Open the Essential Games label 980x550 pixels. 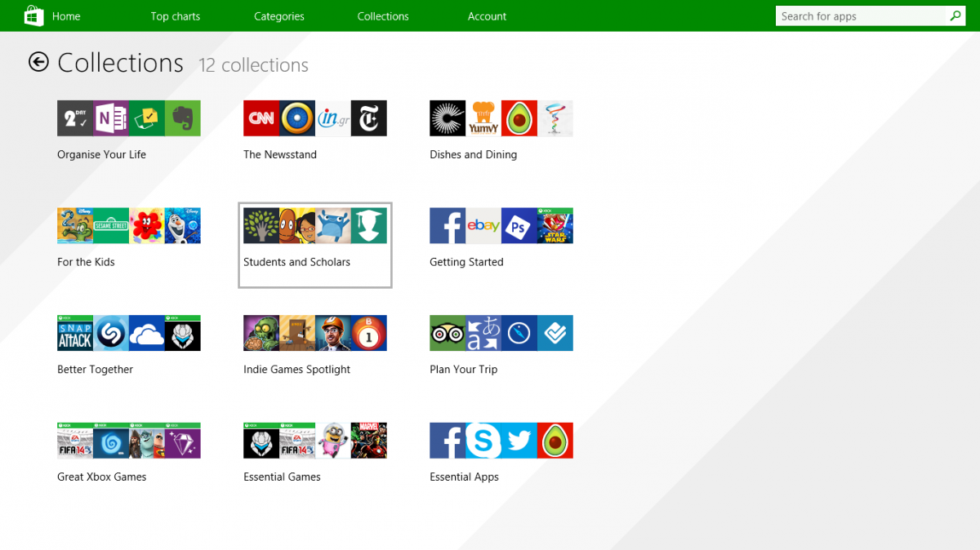(282, 477)
